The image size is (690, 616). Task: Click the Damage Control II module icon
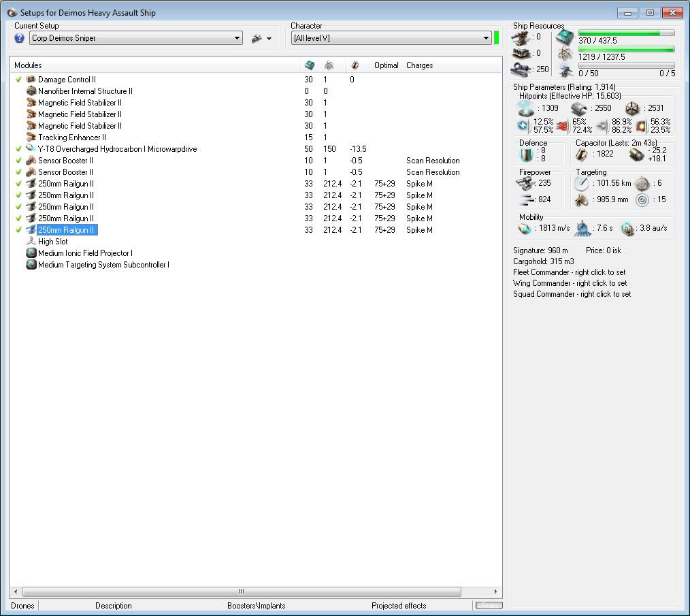pyautogui.click(x=31, y=79)
